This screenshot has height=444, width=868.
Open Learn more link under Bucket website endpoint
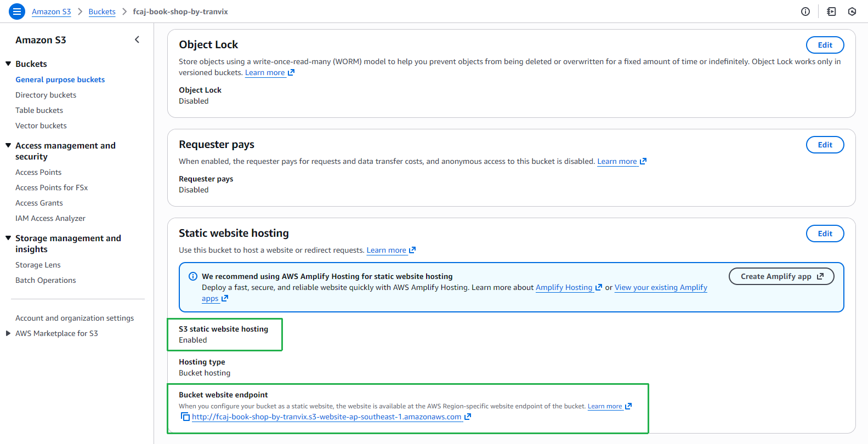[x=605, y=406]
